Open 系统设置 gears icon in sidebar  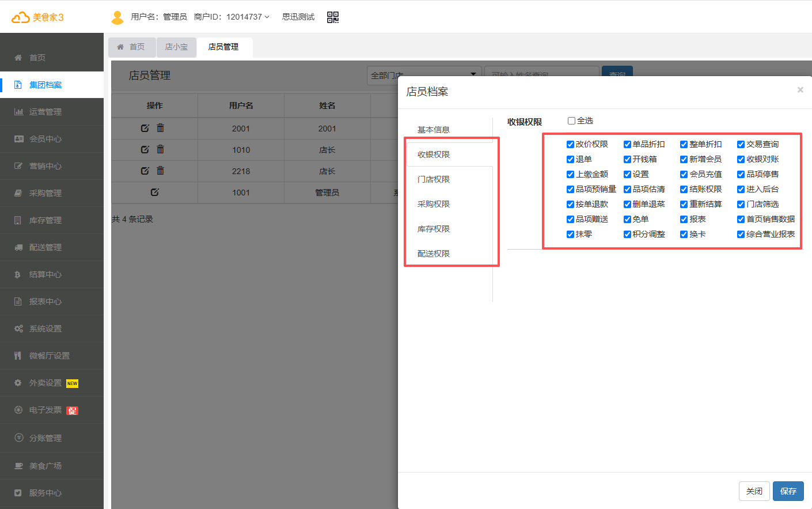18,329
